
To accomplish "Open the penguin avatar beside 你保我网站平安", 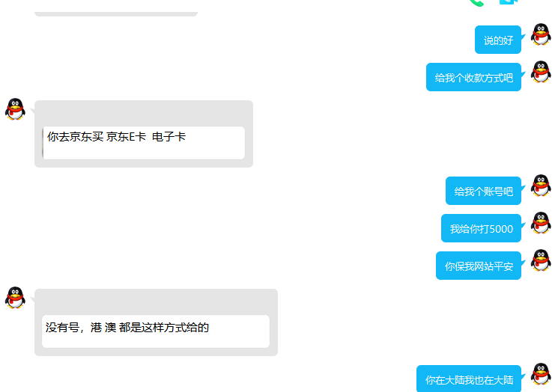I will click(541, 260).
